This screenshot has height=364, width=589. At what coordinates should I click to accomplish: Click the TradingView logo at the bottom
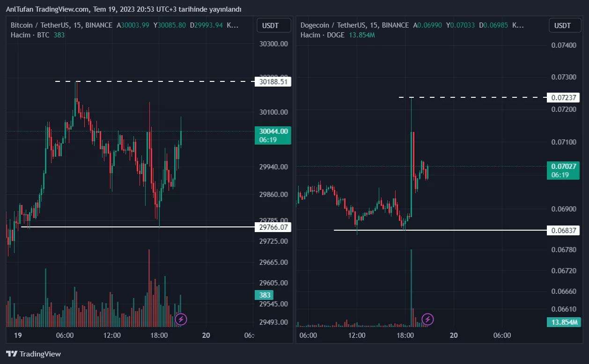point(33,354)
